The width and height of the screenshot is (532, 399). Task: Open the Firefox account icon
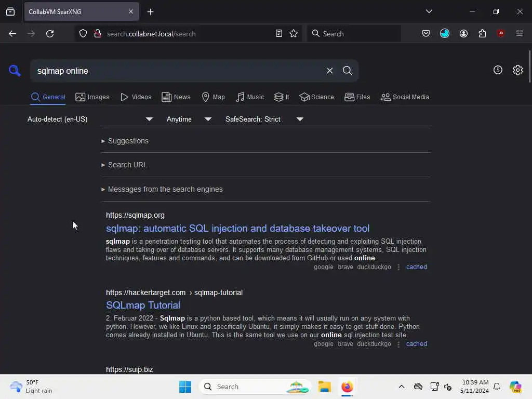click(x=463, y=33)
